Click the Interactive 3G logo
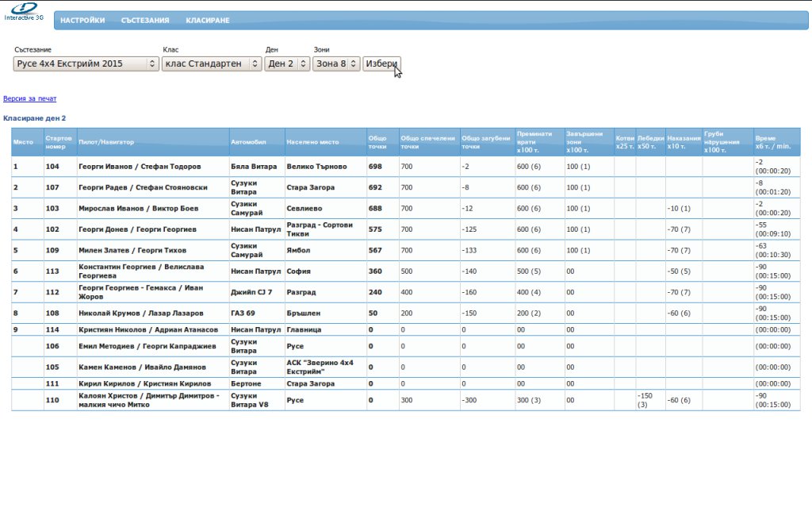 [x=25, y=11]
